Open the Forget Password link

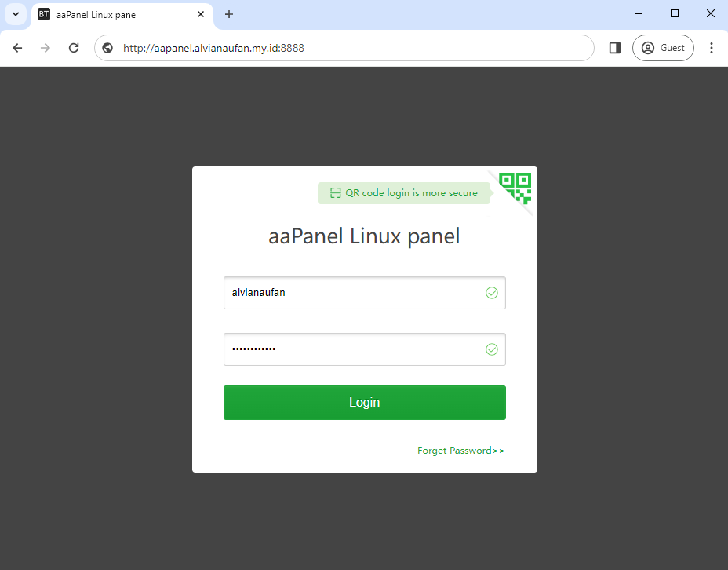pyautogui.click(x=461, y=451)
